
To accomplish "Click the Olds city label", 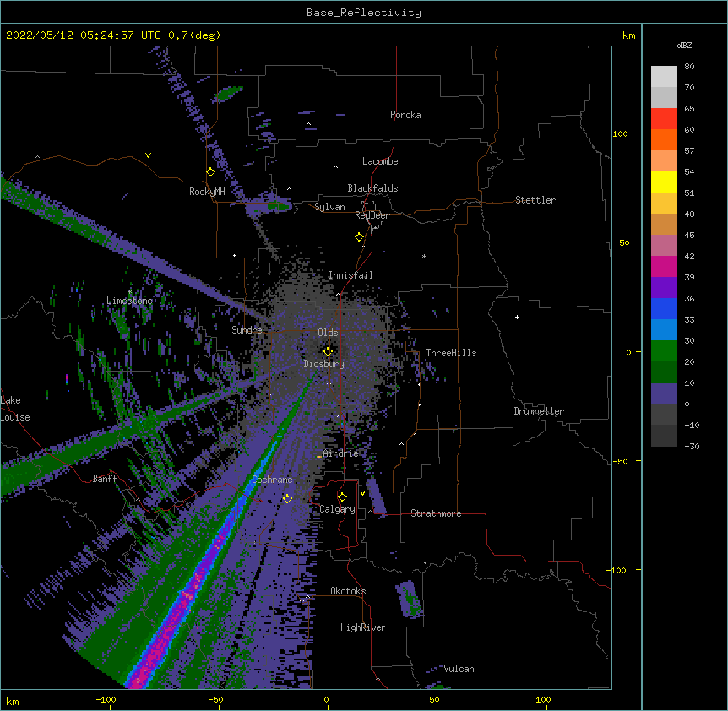I will (x=328, y=333).
